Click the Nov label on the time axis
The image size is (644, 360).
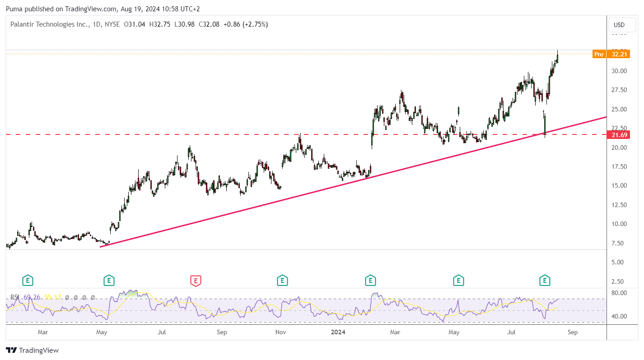pos(281,332)
